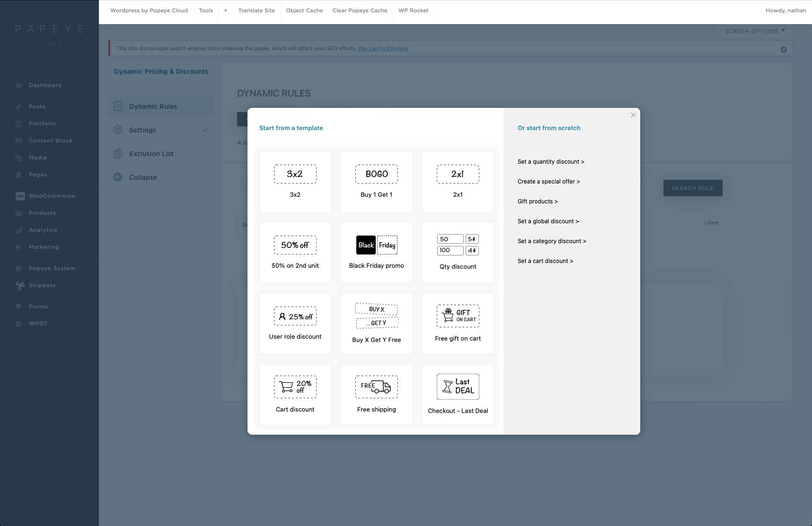The height and width of the screenshot is (526, 812).
Task: Select the 50% on 2nd unit template
Action: [x=295, y=253]
